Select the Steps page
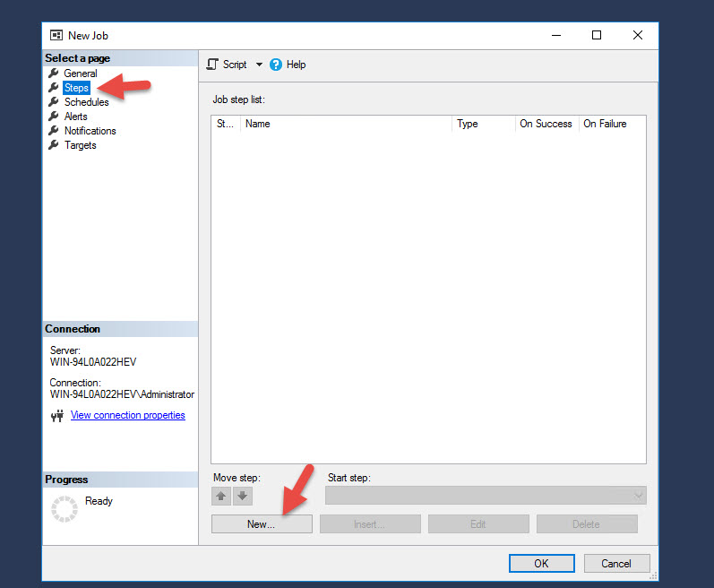Viewport: 714px width, 588px height. pyautogui.click(x=76, y=88)
